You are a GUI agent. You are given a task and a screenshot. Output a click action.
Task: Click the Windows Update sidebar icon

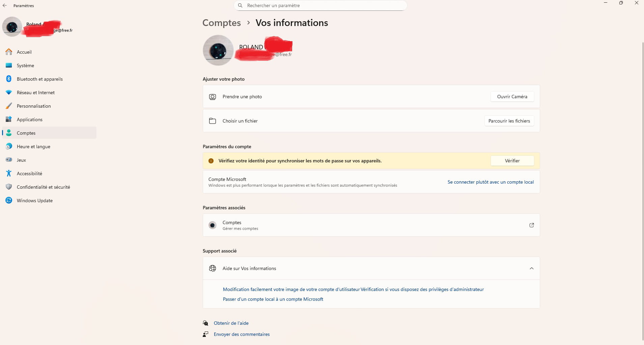click(9, 200)
